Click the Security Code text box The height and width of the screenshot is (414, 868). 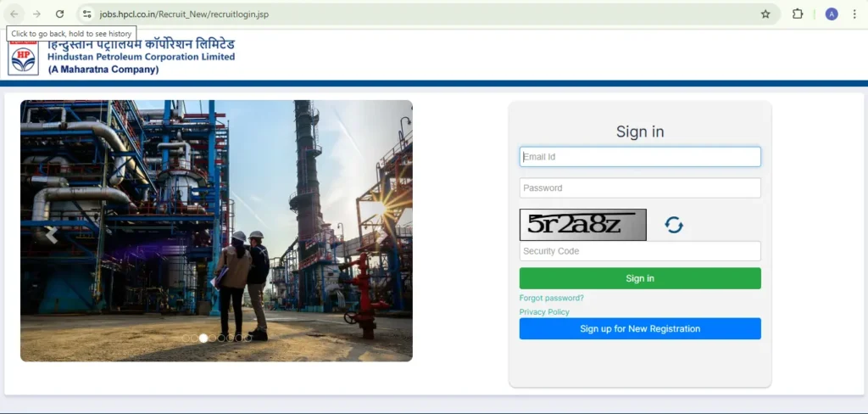640,251
